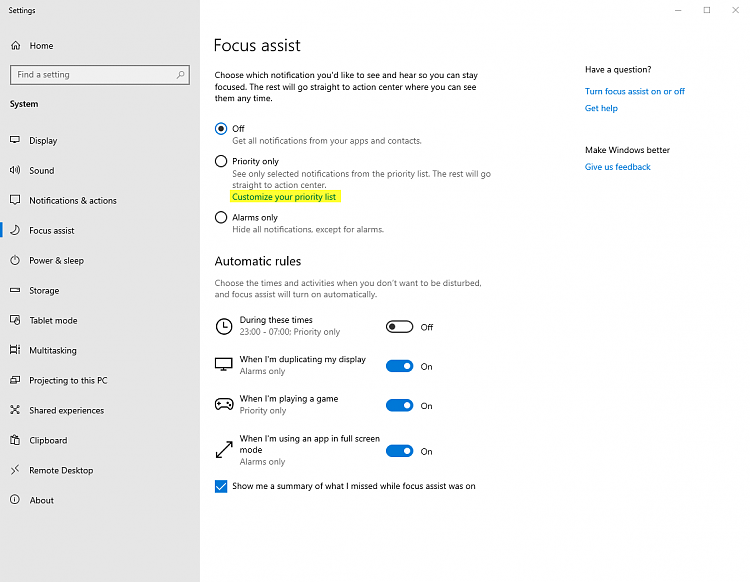Screen dimensions: 750x582
Task: Enable the During these times toggle
Action: 399,327
